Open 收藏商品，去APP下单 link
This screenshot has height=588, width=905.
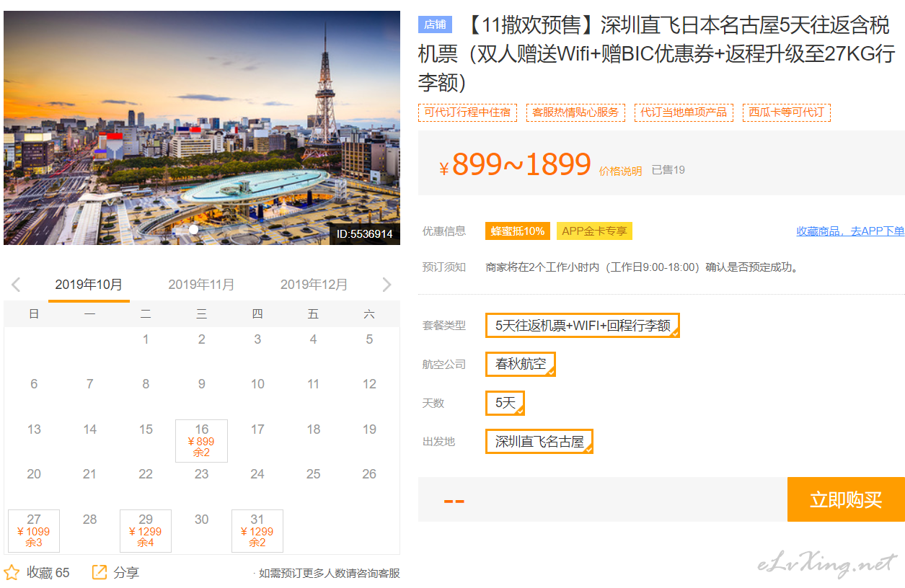click(x=850, y=231)
